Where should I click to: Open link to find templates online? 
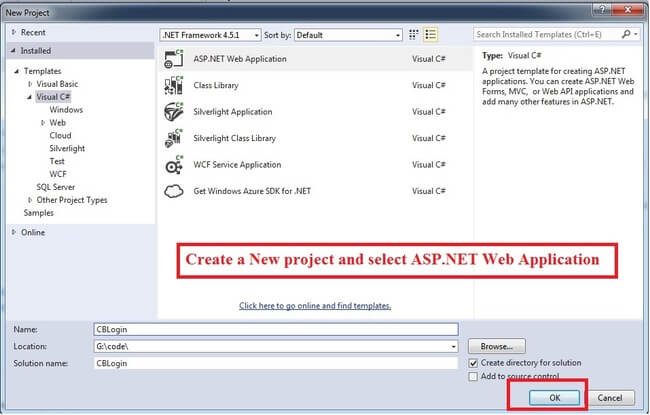315,306
